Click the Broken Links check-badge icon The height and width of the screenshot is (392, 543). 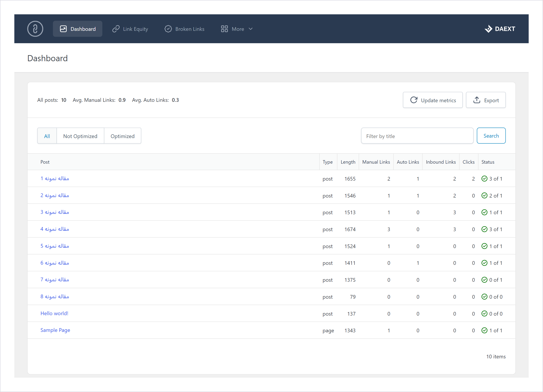(x=168, y=29)
